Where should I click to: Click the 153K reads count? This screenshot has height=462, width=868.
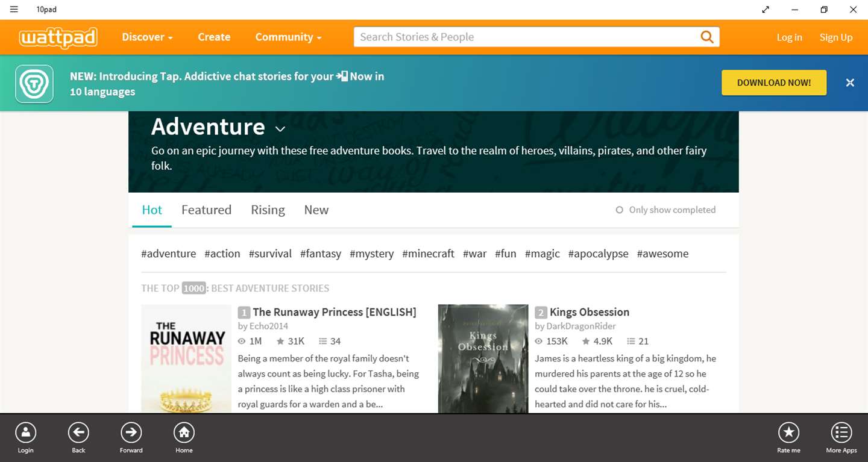[552, 341]
